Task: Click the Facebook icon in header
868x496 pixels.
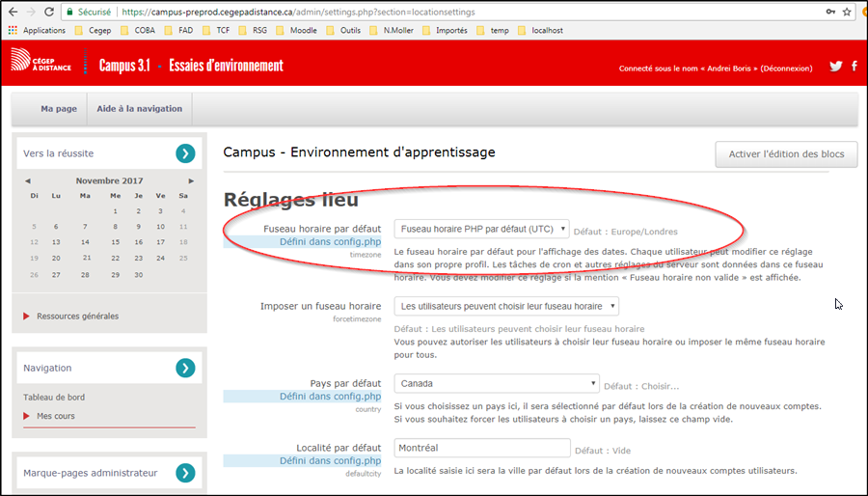Action: pos(854,67)
